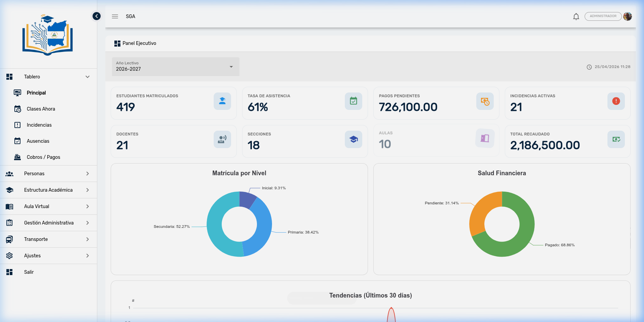The width and height of the screenshot is (644, 322).
Task: Expand the Estructura Académica section
Action: tap(48, 190)
